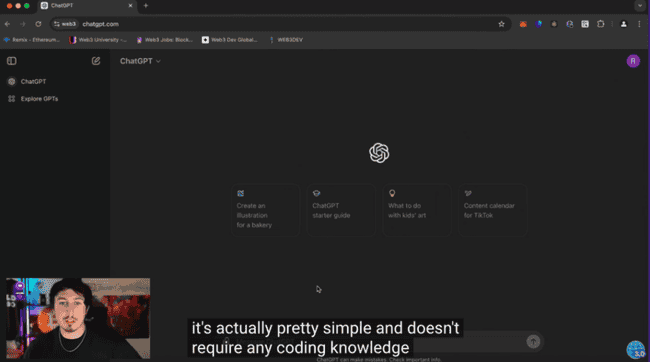Image resolution: width=650 pixels, height=362 pixels.
Task: Click the blue globe badge icon
Action: pyautogui.click(x=636, y=350)
